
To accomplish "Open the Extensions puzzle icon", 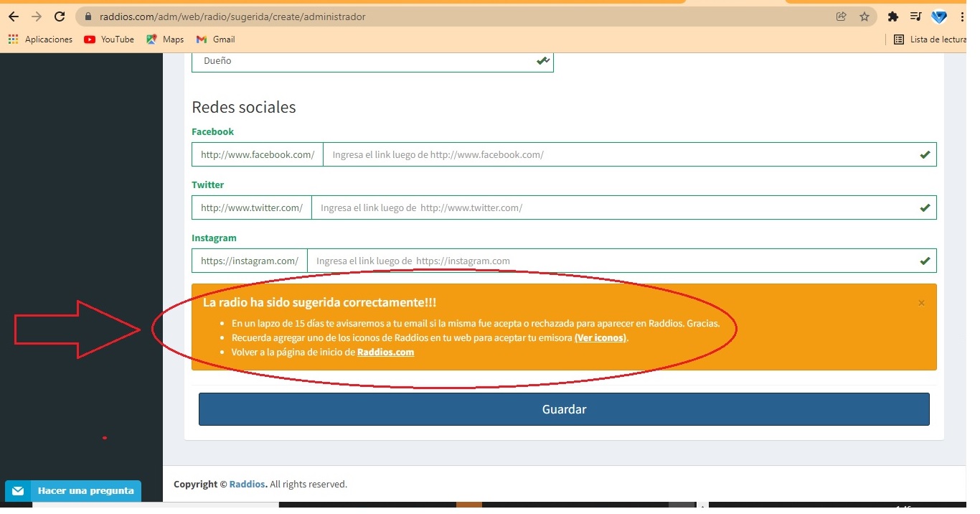I will [893, 17].
